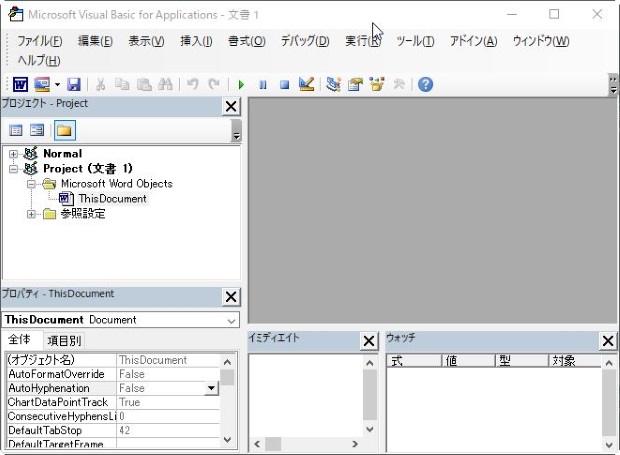Close the Properties pane
620x455 pixels.
(231, 297)
